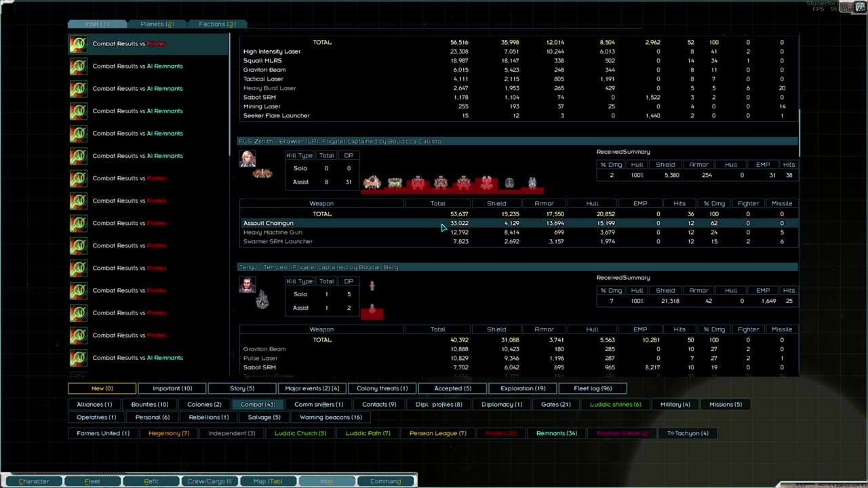Toggle the New (0) filter
Screen dimensions: 868x488
(x=102, y=388)
